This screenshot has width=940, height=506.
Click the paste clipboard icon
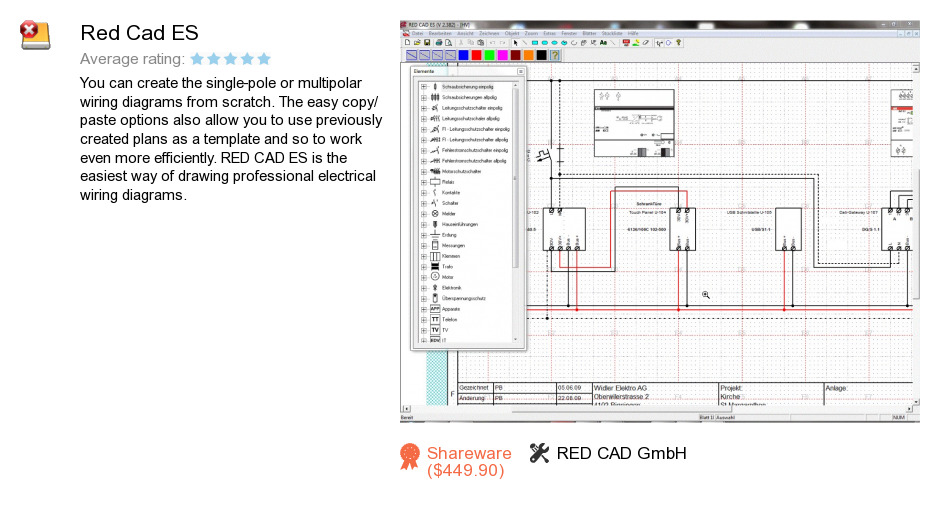point(481,43)
